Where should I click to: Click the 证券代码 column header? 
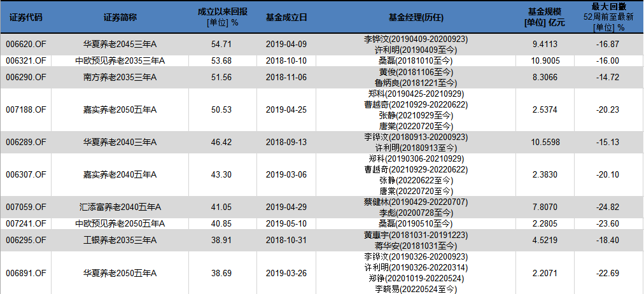[x=25, y=17]
